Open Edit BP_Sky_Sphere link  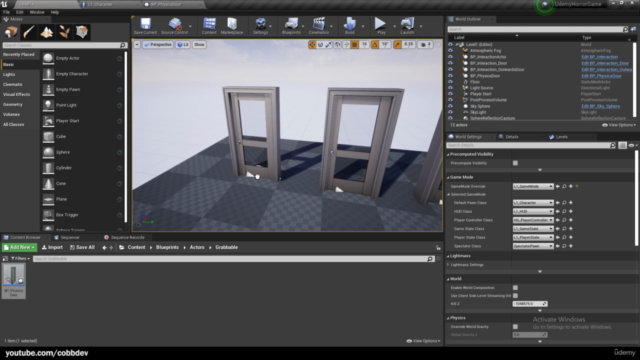(x=600, y=106)
